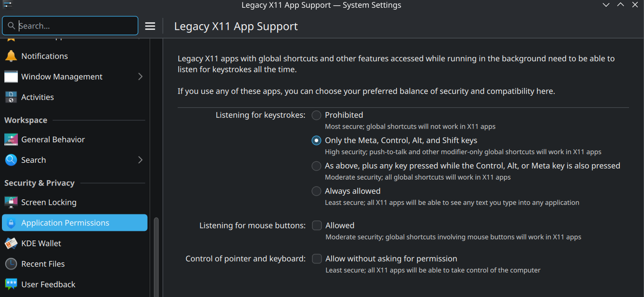Check Allow without asking for permission
The height and width of the screenshot is (297, 644).
[x=317, y=259]
